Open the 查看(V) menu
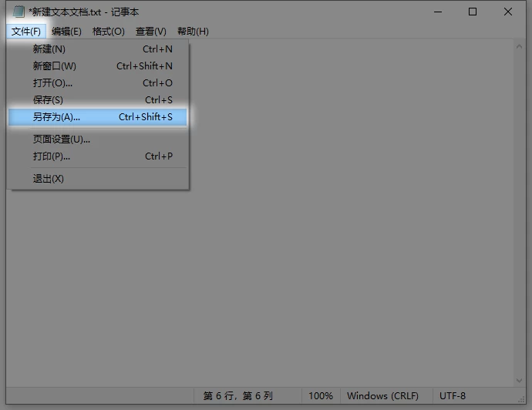 [150, 32]
